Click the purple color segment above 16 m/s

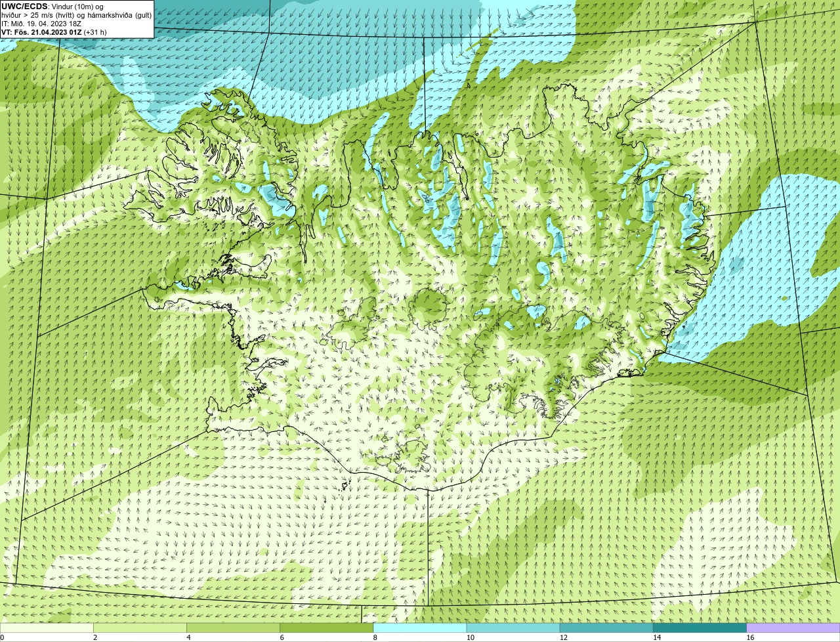tap(793, 628)
